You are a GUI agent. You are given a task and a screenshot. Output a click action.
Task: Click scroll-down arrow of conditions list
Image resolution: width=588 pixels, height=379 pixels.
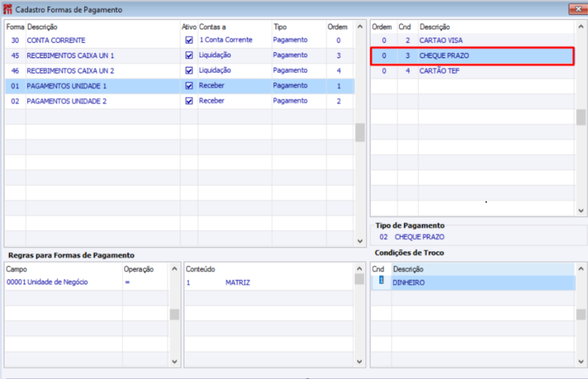click(581, 210)
